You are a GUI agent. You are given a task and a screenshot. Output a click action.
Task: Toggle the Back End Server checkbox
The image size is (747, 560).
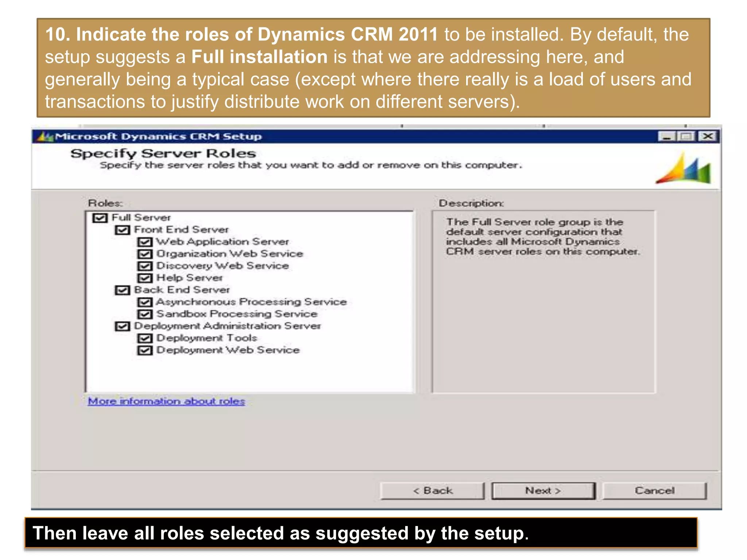(122, 290)
